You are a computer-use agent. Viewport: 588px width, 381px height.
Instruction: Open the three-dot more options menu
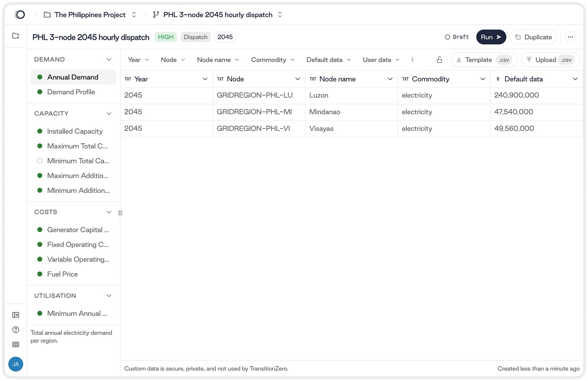(570, 37)
